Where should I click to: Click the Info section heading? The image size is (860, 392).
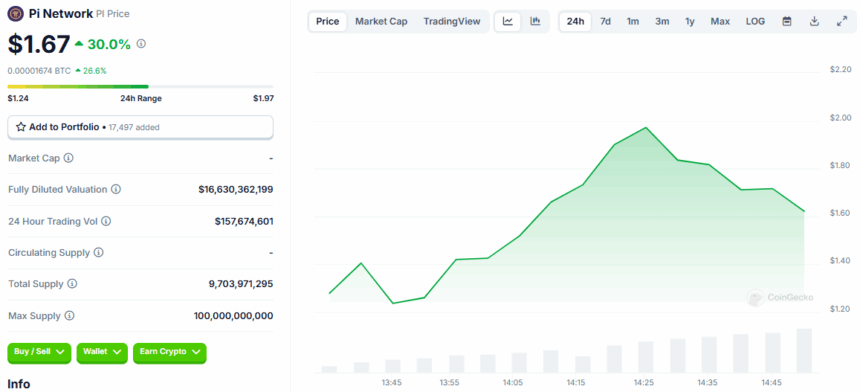[x=19, y=384]
